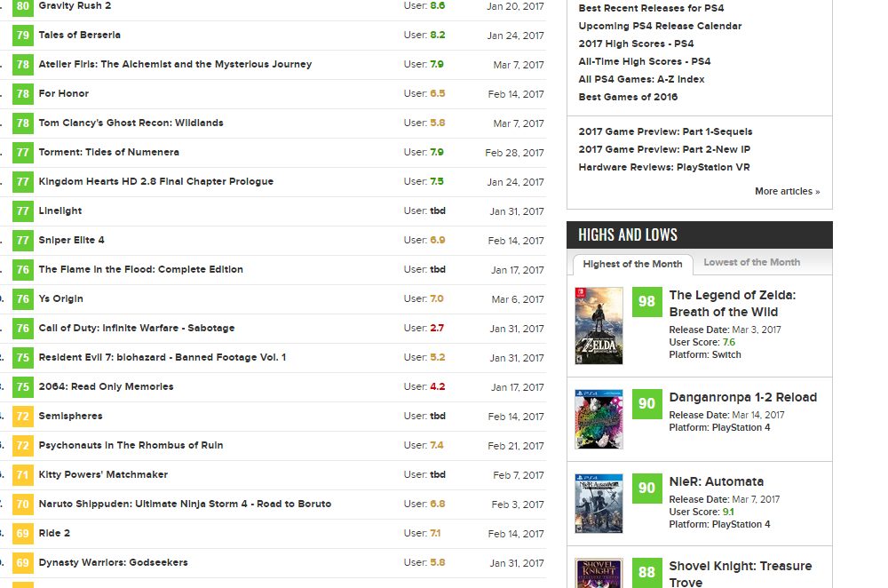Viewport: 888px width, 588px height.
Task: Open Tales of Berseria link
Action: coord(79,35)
